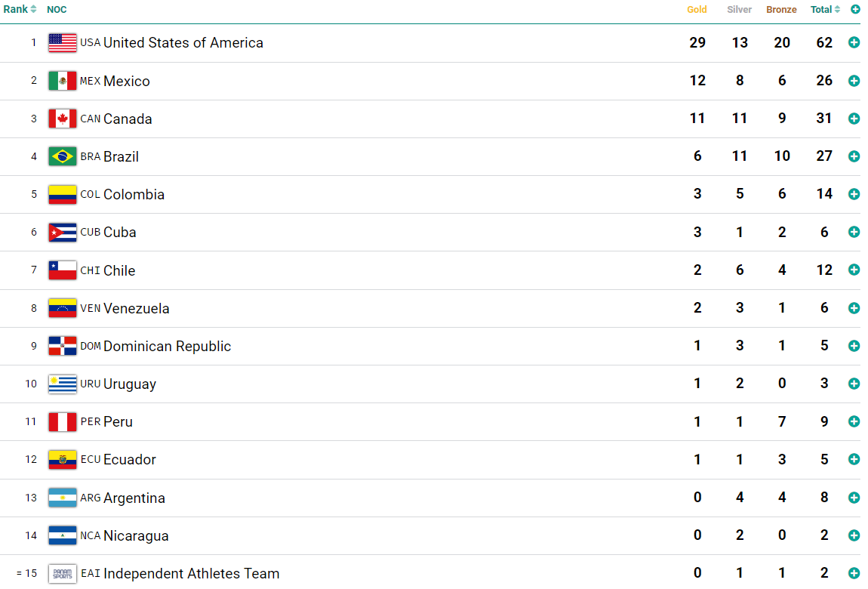
Task: Expand Peru medal breakdown
Action: point(854,421)
